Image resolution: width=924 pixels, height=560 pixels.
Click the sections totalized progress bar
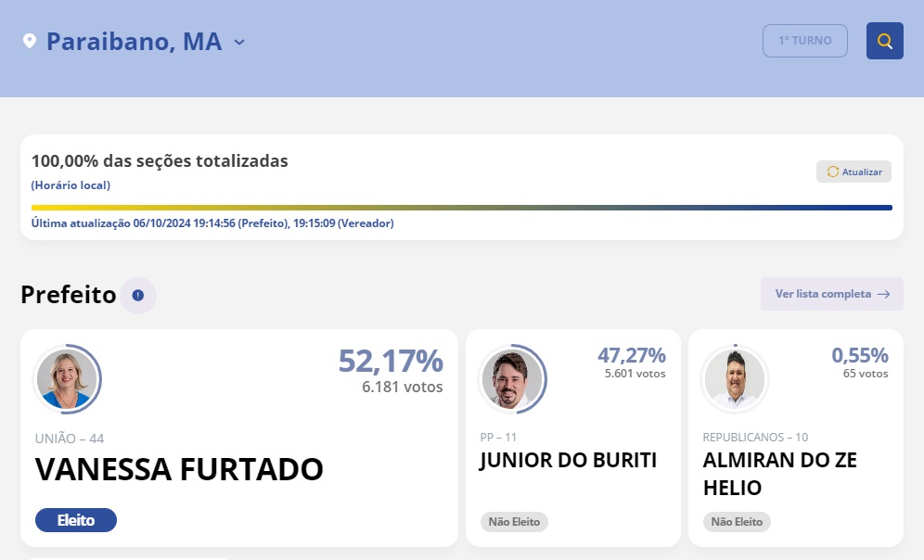click(x=461, y=208)
